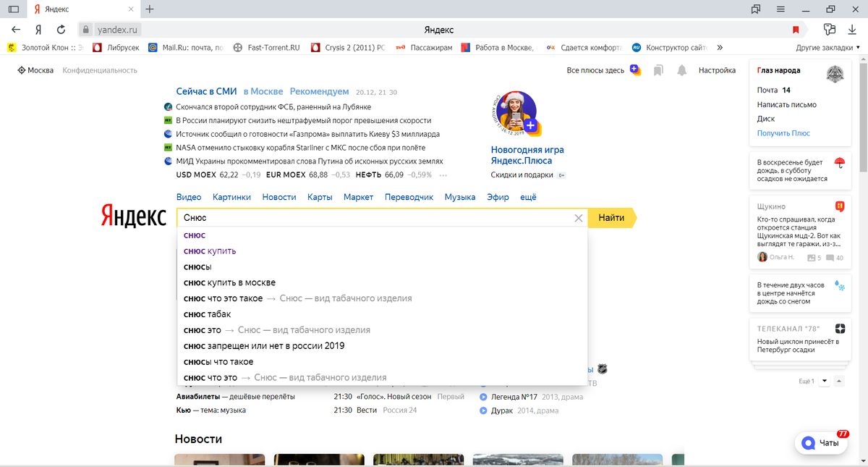868x467 pixels.
Task: Open the Чаты chat button
Action: tap(821, 443)
